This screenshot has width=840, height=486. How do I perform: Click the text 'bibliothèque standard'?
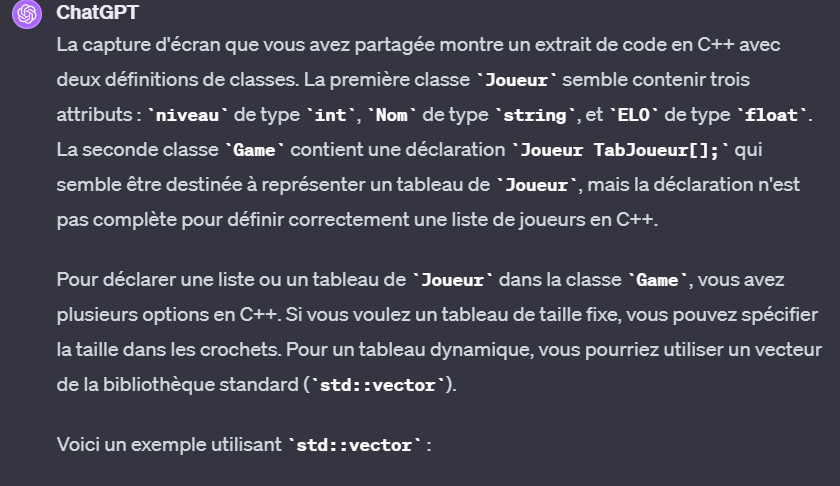click(x=201, y=385)
